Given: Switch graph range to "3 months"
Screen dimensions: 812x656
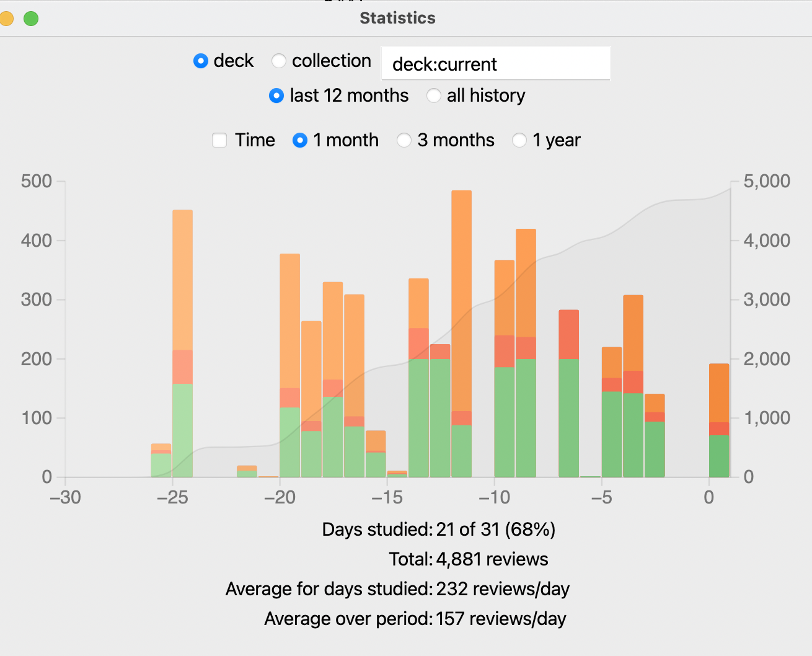Looking at the screenshot, I should coord(404,140).
